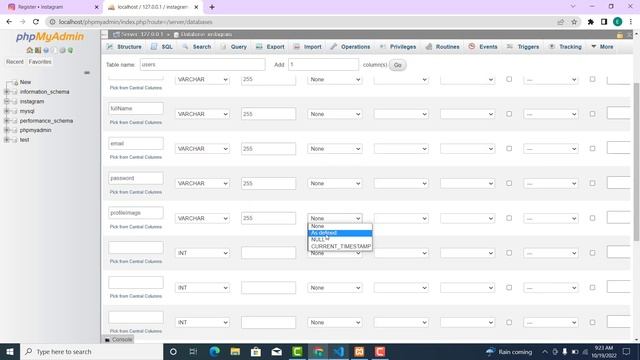Focus the Table name input field

coord(202,64)
